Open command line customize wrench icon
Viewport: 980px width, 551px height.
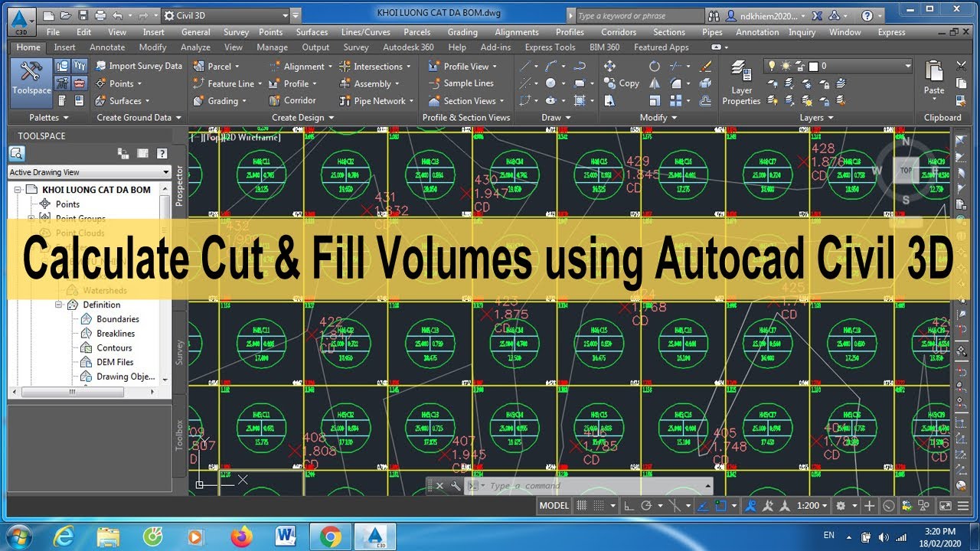click(x=456, y=486)
